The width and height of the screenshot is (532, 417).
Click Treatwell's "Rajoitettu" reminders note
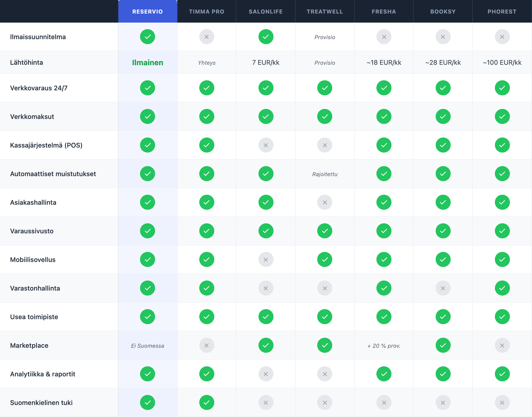325,174
